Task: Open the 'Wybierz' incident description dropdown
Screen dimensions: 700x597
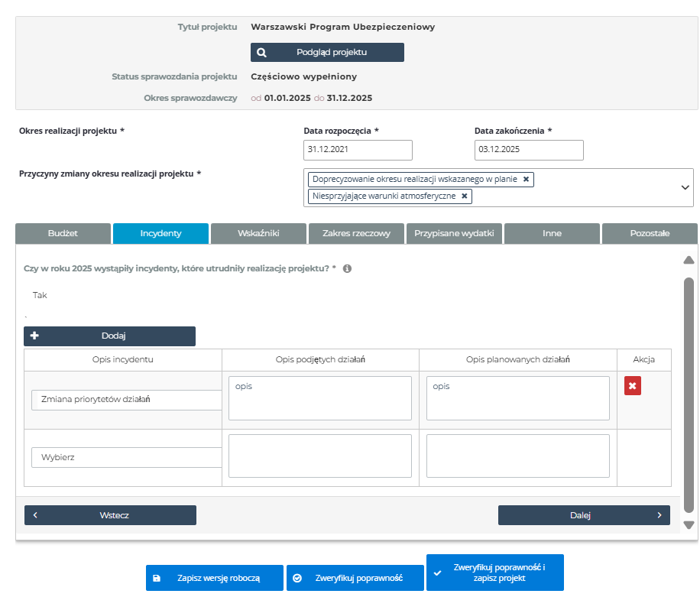Action: click(x=126, y=457)
